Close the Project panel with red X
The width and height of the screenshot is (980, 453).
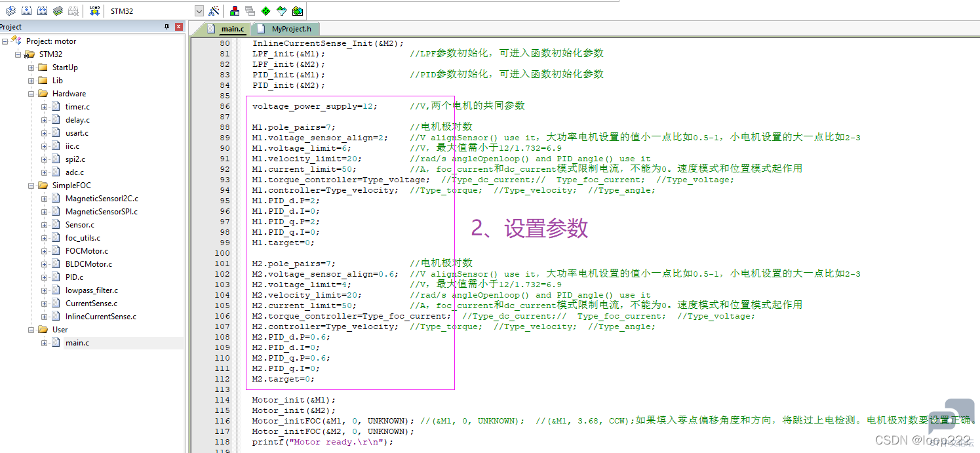(179, 27)
